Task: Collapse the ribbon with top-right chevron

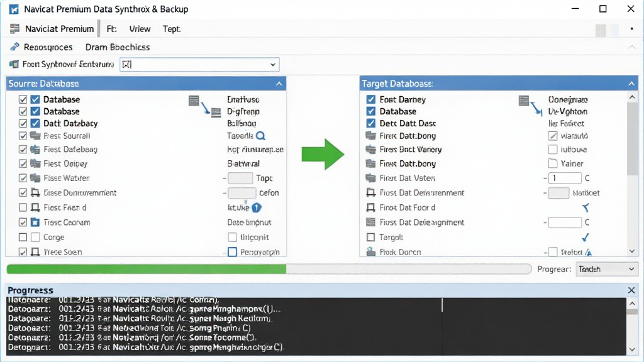Action: 631,47
